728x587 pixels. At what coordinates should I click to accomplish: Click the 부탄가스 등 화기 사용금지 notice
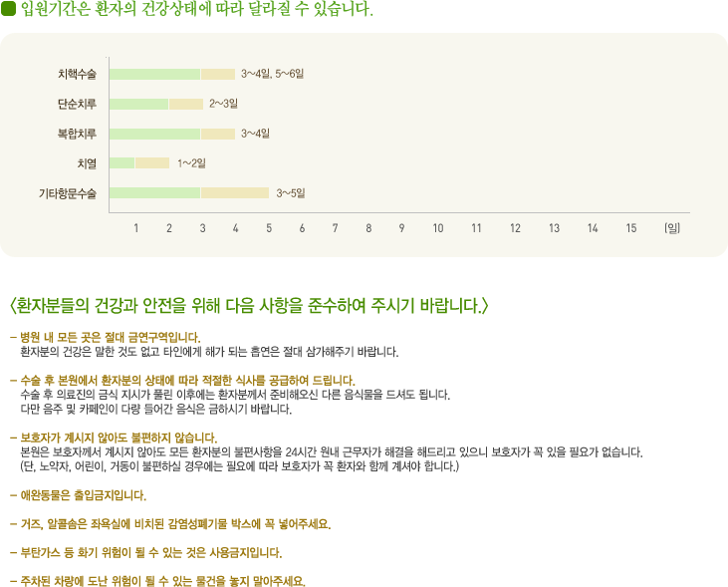149,552
